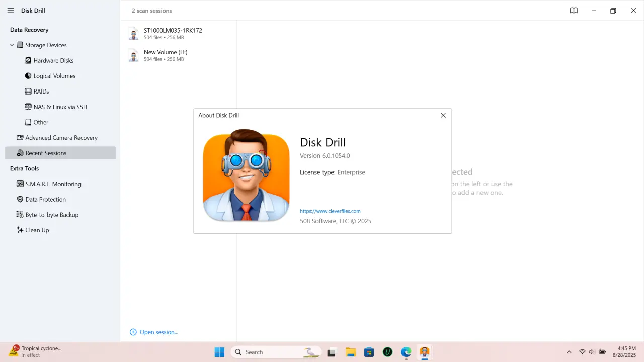
Task: Click the 2 scan sessions header text
Action: coord(151,11)
